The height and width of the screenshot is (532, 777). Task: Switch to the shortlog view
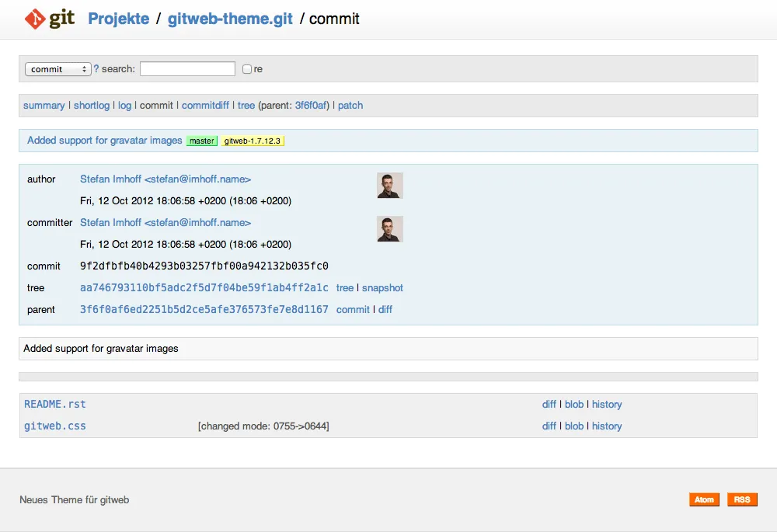tap(91, 105)
